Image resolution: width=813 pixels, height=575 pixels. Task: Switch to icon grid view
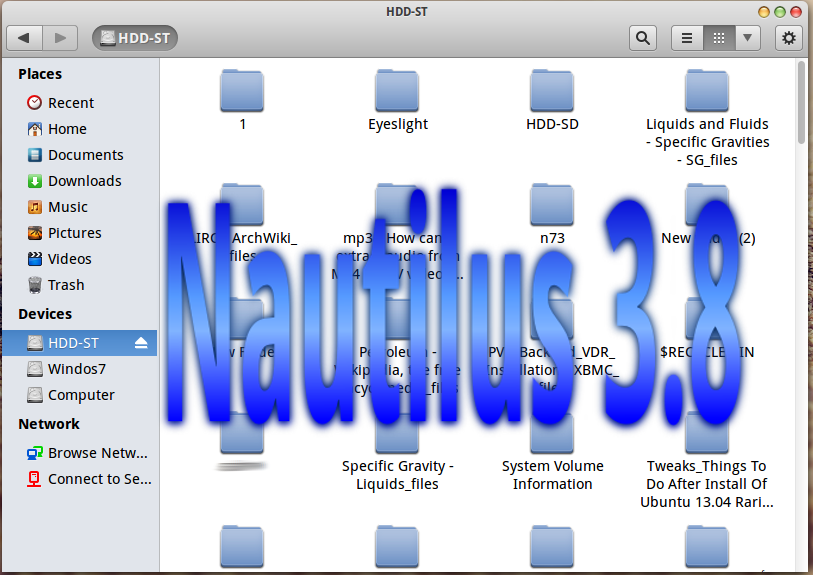(x=719, y=38)
